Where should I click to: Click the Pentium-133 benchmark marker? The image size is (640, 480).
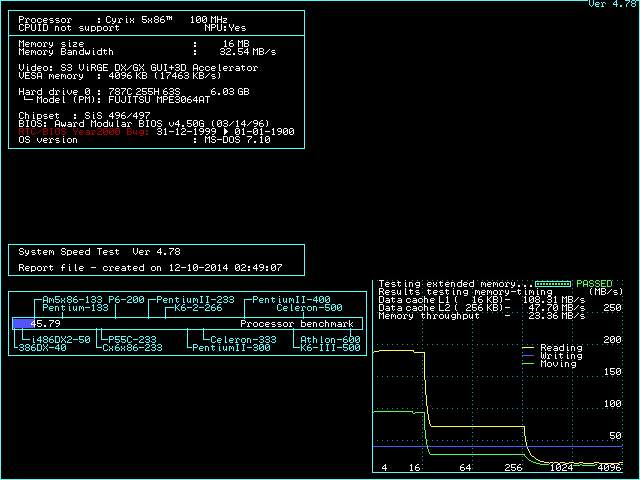pos(75,308)
